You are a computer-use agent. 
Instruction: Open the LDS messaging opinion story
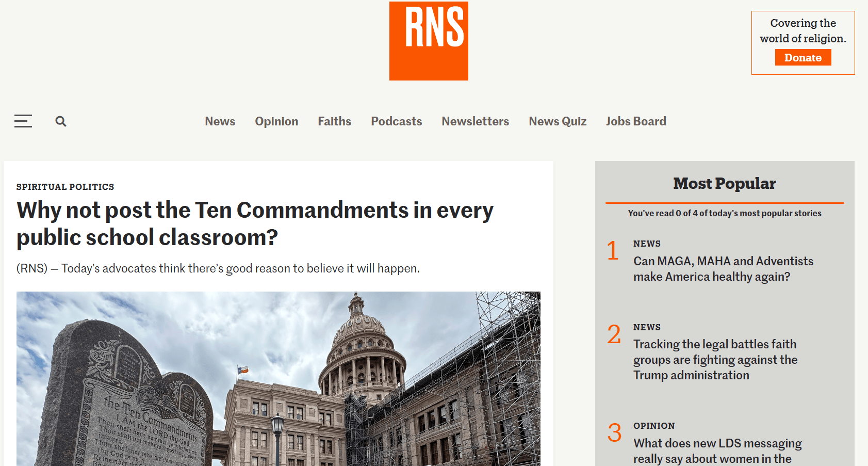pos(717,451)
